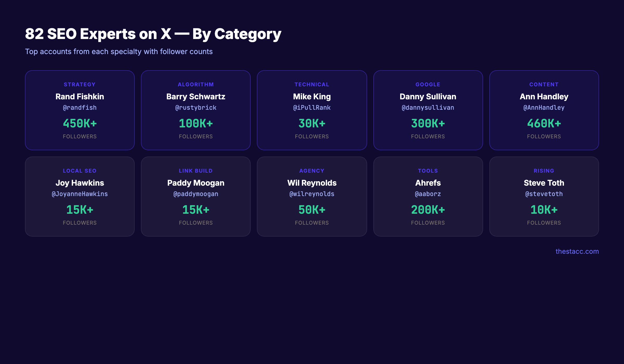Image resolution: width=624 pixels, height=364 pixels.
Task: Select the @iPullRank handle text
Action: point(312,108)
